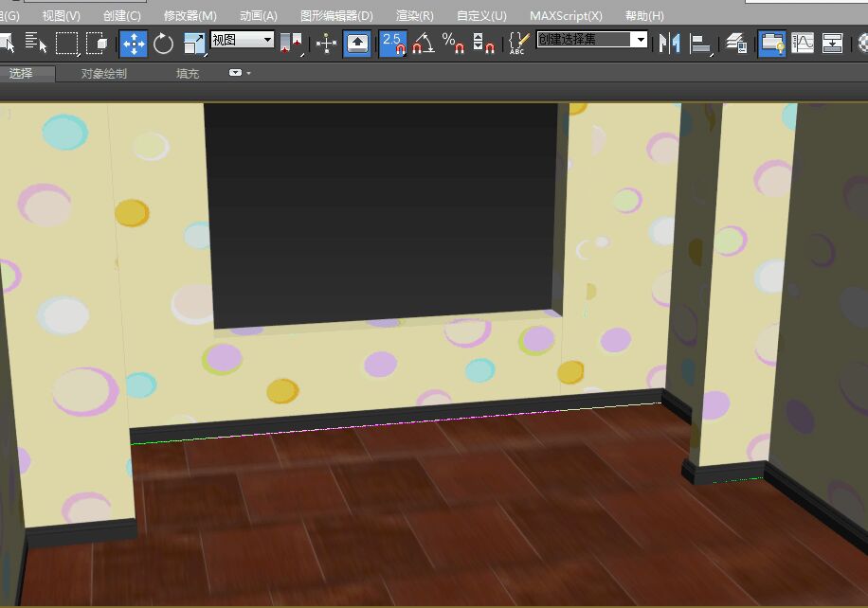Toggle Angle Snap on
This screenshot has height=608, width=868.
click(423, 43)
